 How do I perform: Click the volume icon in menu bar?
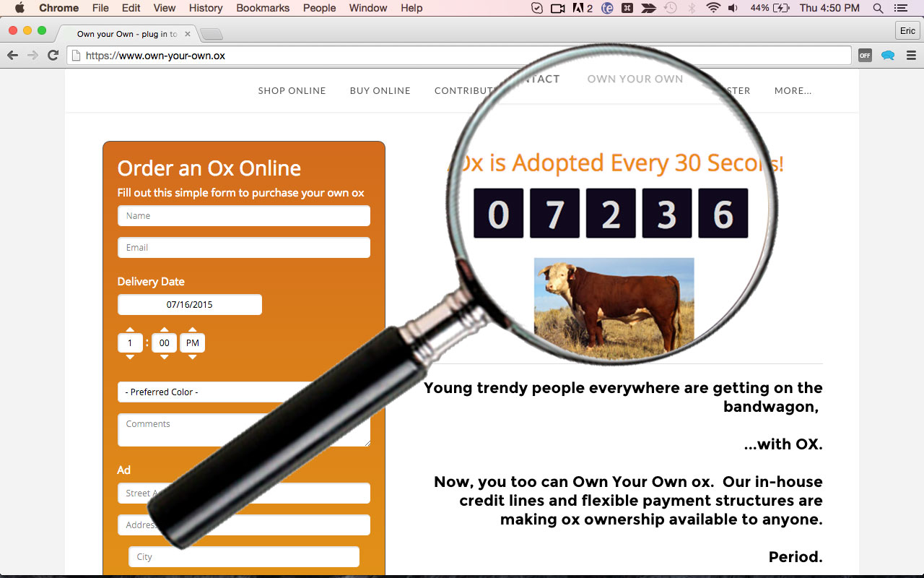point(733,8)
